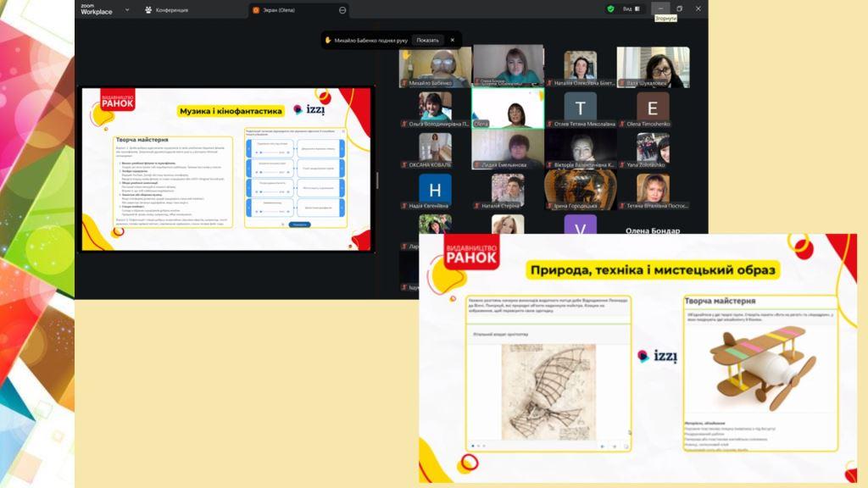Open the Вид view layout menu
The width and height of the screenshot is (868, 488).
(632, 8)
